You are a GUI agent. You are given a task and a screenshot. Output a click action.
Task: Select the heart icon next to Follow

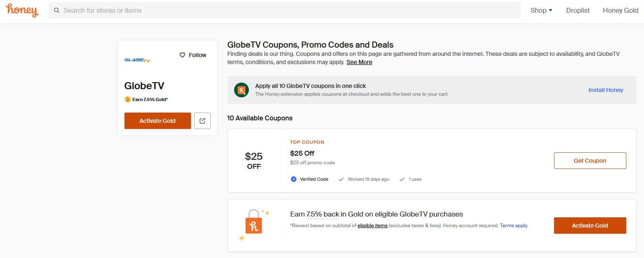tap(182, 55)
